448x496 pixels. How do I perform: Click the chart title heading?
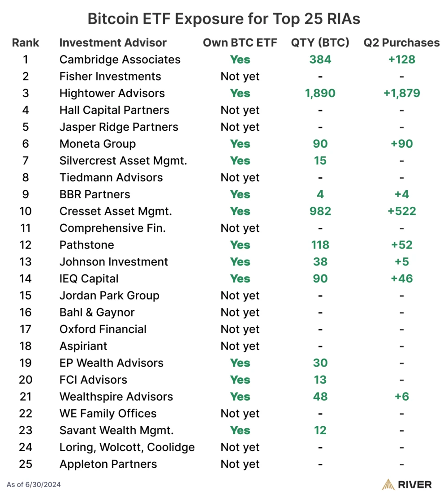point(224,19)
